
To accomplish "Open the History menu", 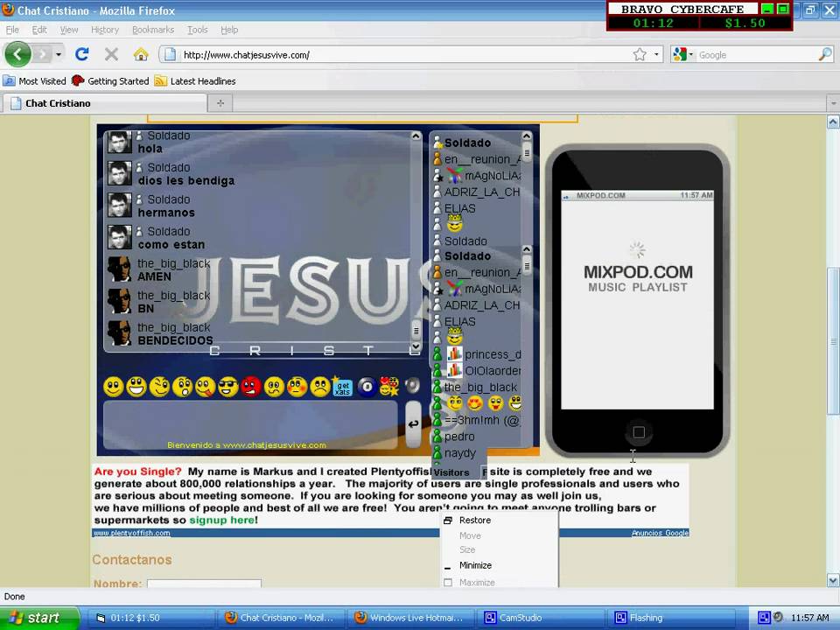I will coord(105,30).
